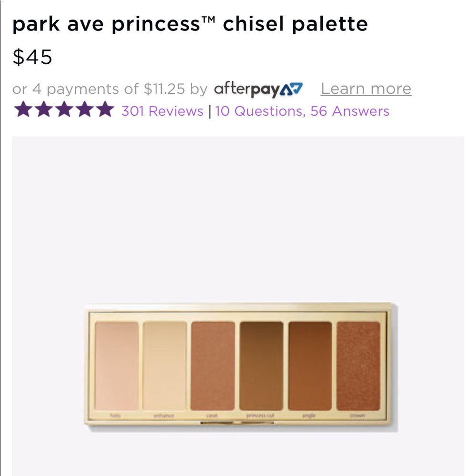Open the Learn more link about Afterpay
The width and height of the screenshot is (476, 476).
tap(366, 89)
